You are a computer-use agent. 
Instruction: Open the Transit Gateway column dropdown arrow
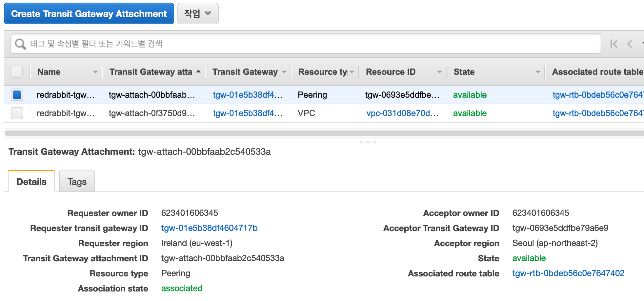coord(284,72)
